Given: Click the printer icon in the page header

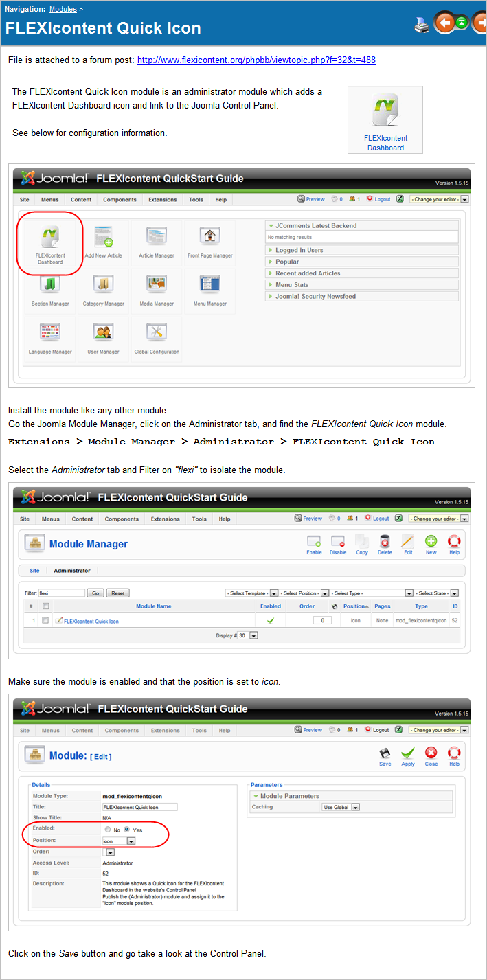Looking at the screenshot, I should click(422, 26).
